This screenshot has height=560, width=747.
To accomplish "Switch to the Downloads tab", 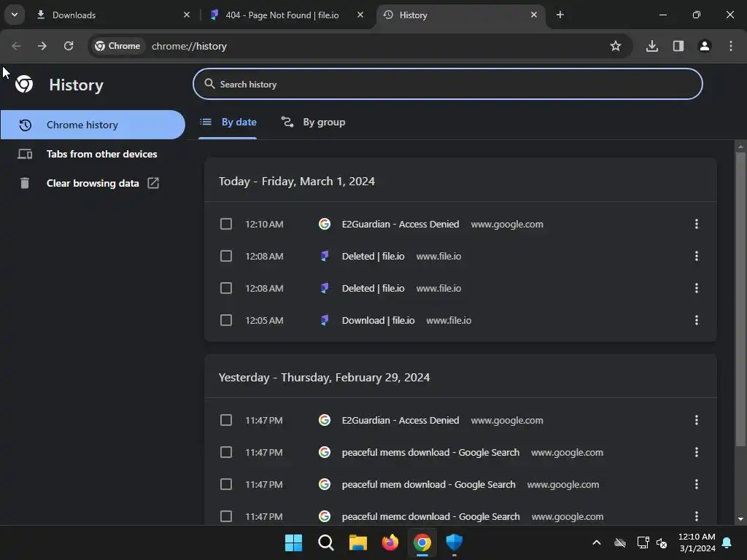I will pyautogui.click(x=113, y=15).
